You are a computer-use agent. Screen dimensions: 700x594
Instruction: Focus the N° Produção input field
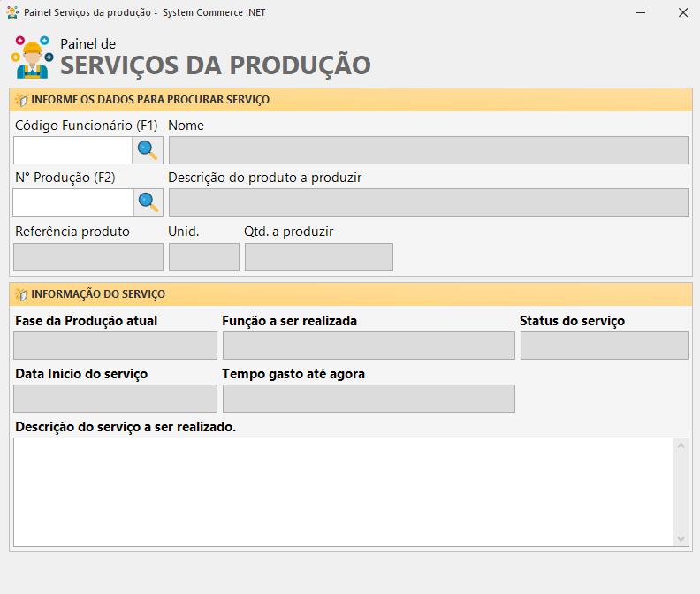click(x=72, y=202)
